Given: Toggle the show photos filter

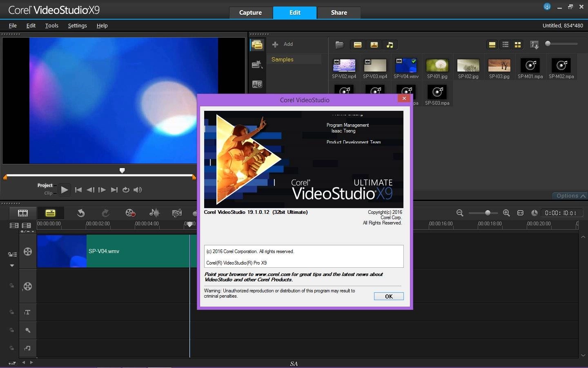Looking at the screenshot, I should (x=374, y=45).
